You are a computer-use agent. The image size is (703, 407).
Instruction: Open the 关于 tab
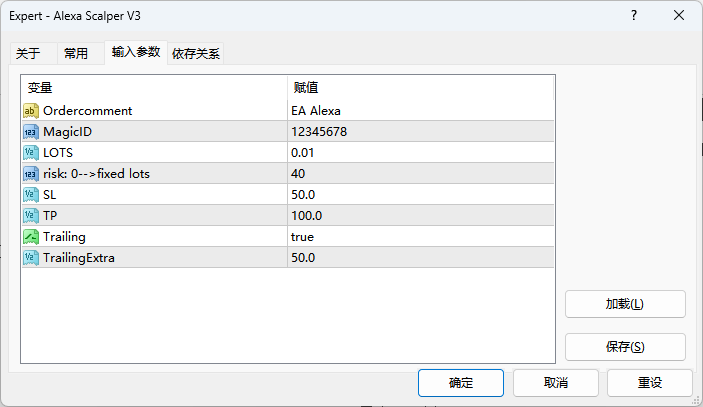28,54
